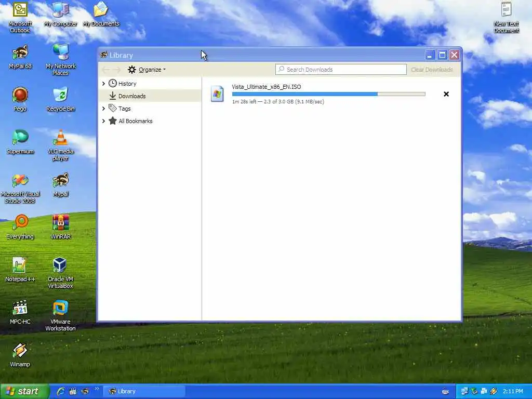Open My Computer desktop icon

coord(60,14)
